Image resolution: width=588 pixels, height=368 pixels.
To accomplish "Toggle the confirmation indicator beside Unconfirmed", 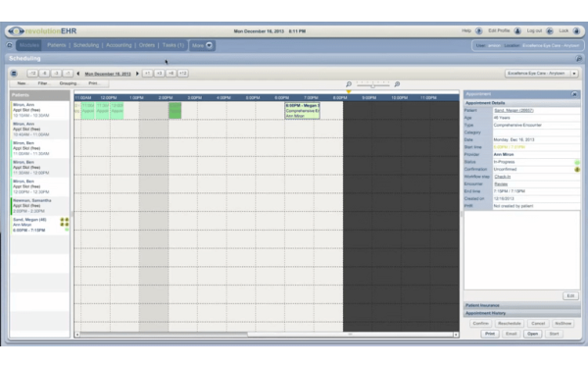I will 577,170.
